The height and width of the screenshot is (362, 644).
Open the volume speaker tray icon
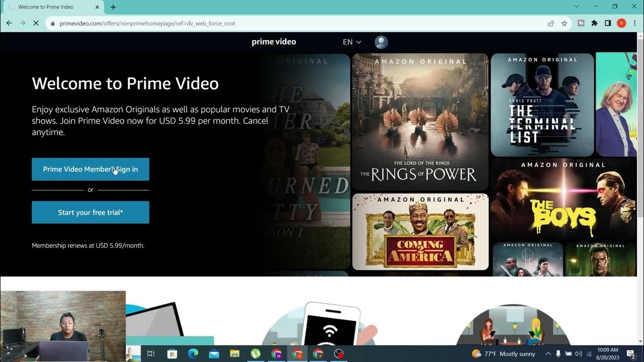point(578,354)
